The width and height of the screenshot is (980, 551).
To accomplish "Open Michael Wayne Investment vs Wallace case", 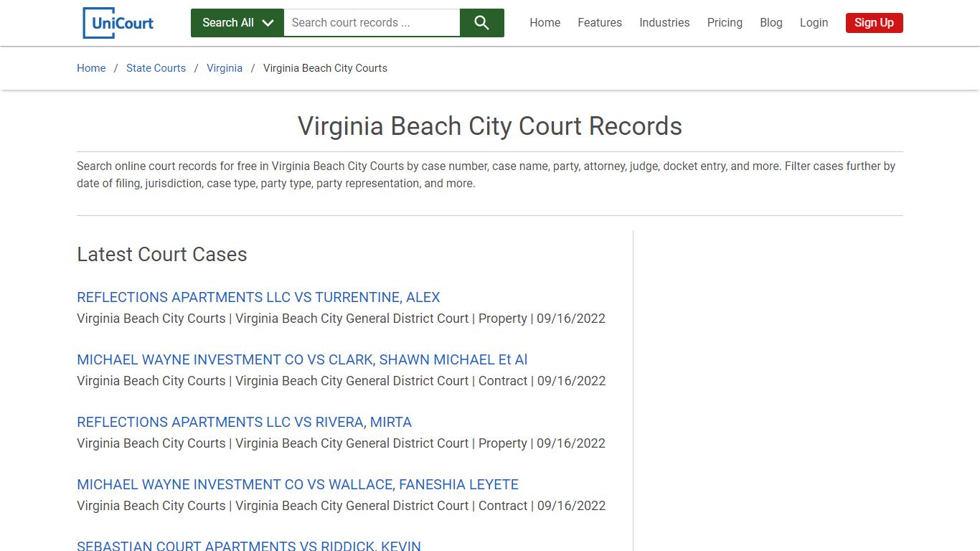I will [298, 484].
